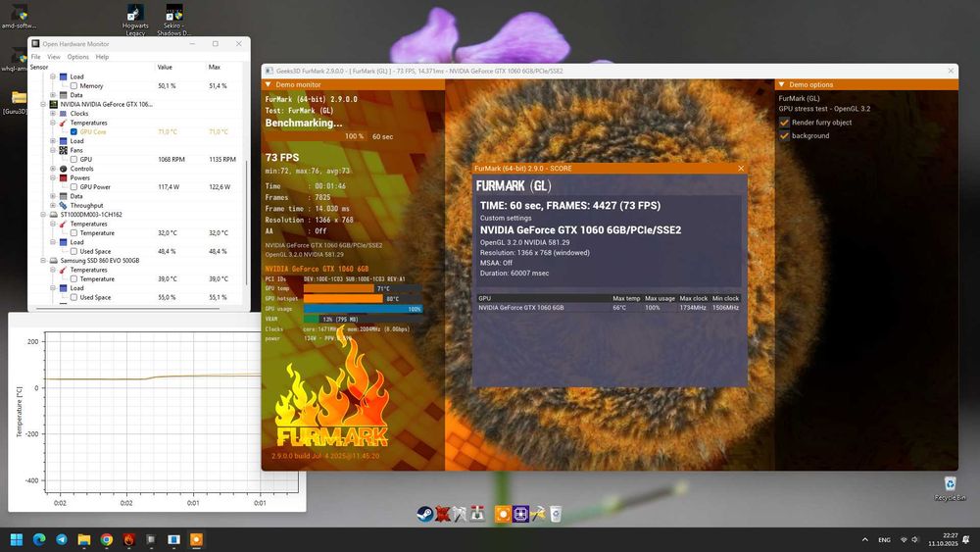Check the GPU fan checkbox under Fans
Viewport: 980px width, 552px height.
(x=73, y=160)
